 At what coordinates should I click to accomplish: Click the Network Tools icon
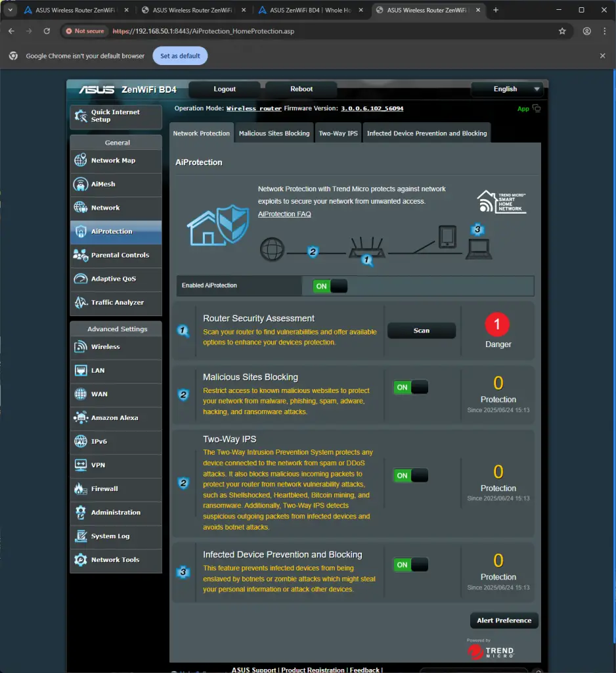[81, 559]
